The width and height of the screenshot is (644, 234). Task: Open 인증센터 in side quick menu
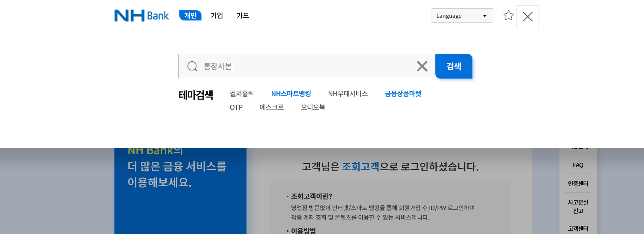click(578, 184)
